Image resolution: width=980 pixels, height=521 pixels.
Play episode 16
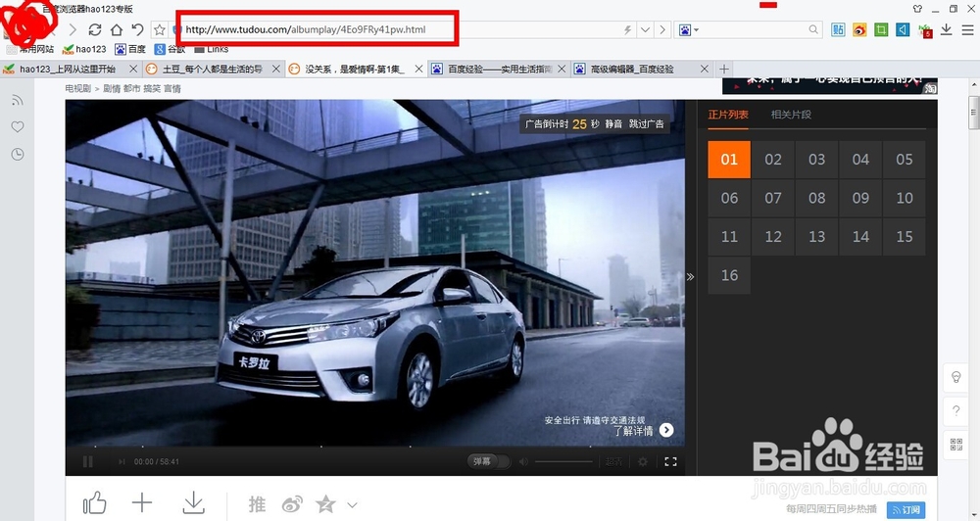tap(729, 275)
